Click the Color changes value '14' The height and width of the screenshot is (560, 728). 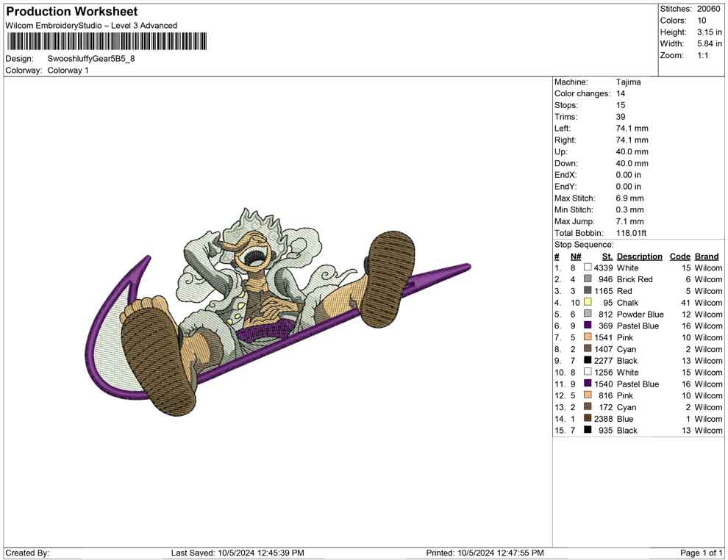point(621,94)
